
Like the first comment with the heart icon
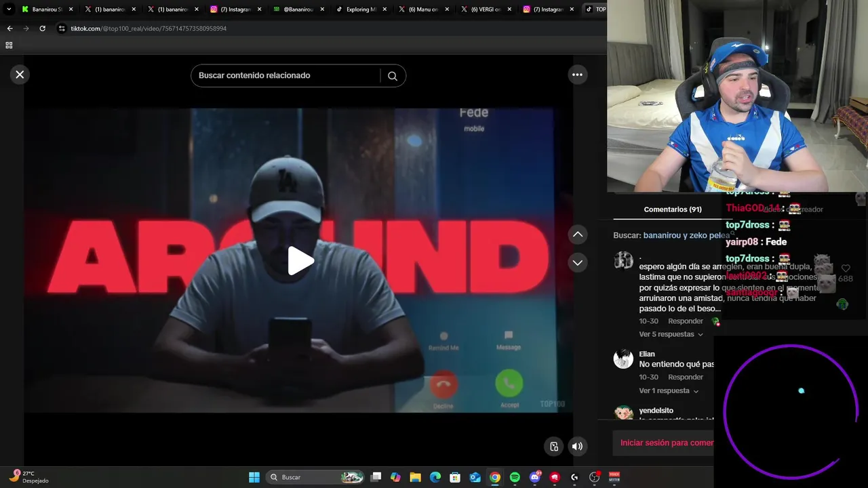coord(846,268)
